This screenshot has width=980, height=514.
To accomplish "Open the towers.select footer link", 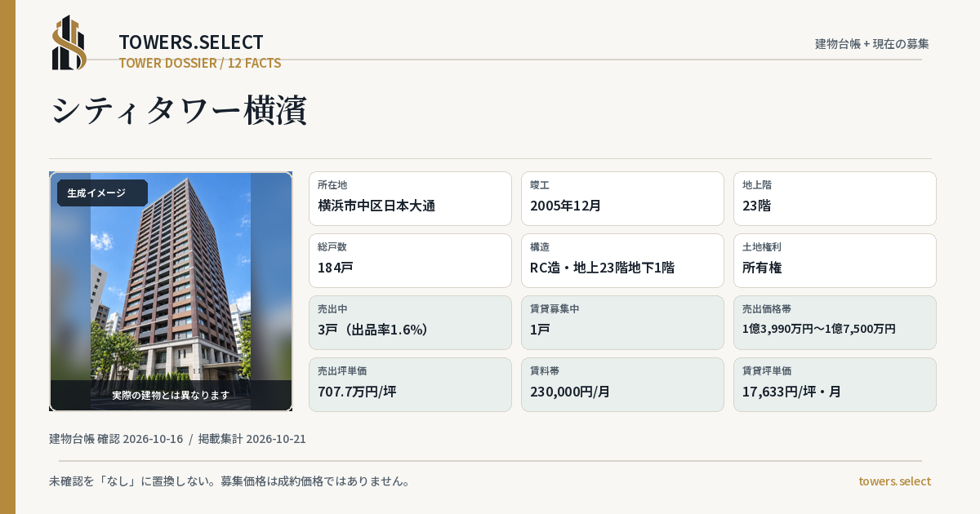I will 894,481.
